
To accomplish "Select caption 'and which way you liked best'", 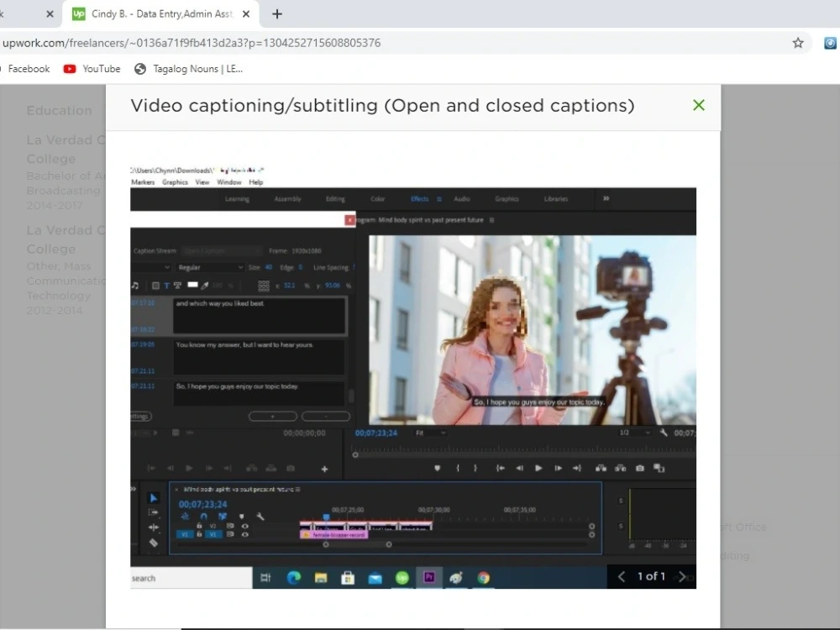I will [260, 316].
